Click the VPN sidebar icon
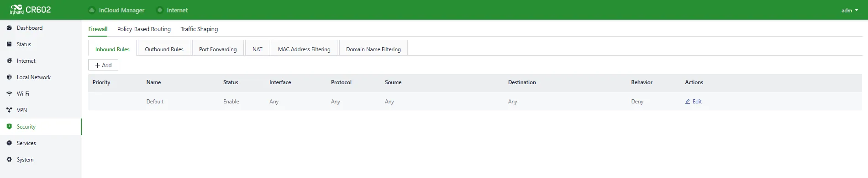 pos(9,110)
